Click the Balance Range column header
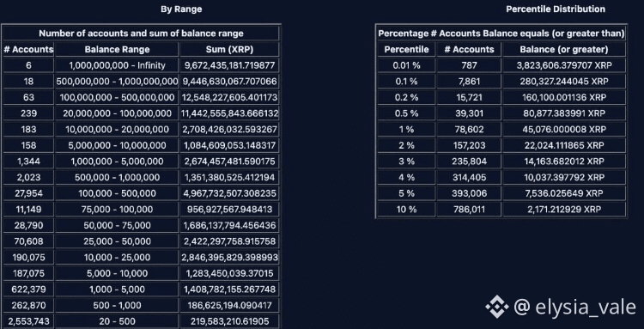The width and height of the screenshot is (644, 329). 117,49
